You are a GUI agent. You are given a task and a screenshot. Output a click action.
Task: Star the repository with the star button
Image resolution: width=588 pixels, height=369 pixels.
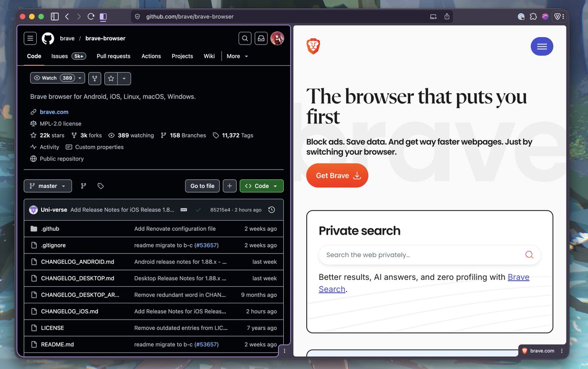coord(111,78)
